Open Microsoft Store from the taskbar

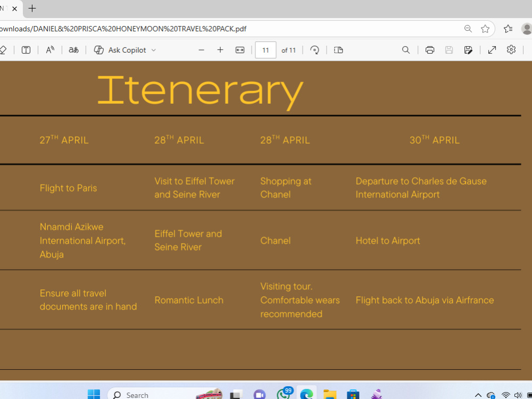pos(353,395)
